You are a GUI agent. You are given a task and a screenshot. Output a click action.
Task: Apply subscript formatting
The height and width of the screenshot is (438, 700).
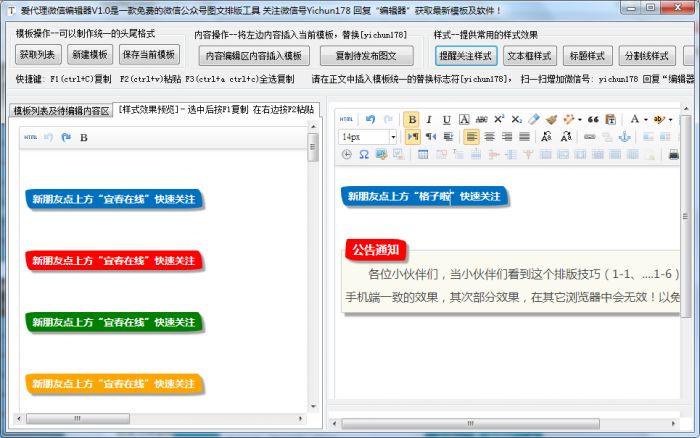(517, 119)
